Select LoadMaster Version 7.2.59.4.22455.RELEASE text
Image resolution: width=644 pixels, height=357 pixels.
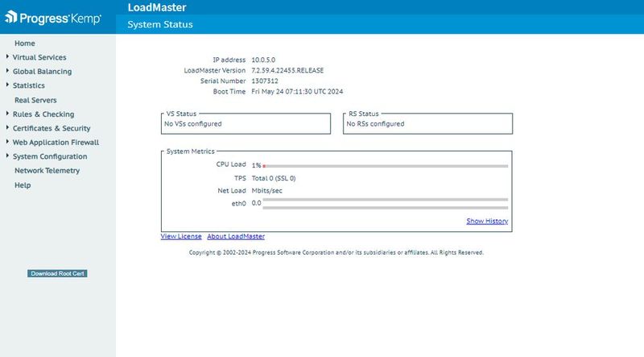point(287,70)
